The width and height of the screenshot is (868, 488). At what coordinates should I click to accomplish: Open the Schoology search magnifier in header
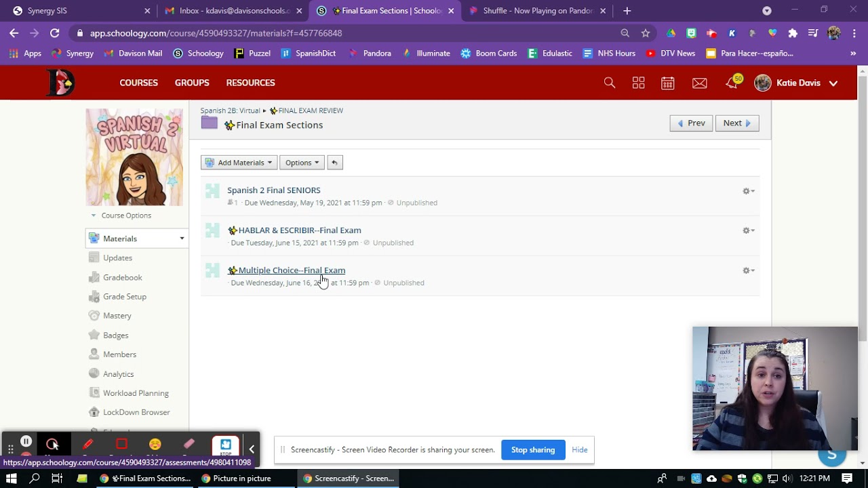click(610, 83)
